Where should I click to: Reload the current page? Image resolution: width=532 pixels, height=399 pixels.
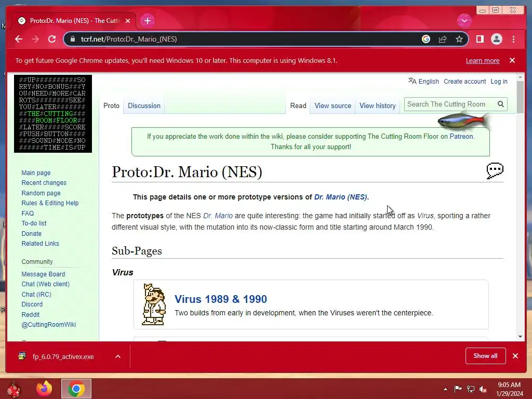(x=52, y=39)
